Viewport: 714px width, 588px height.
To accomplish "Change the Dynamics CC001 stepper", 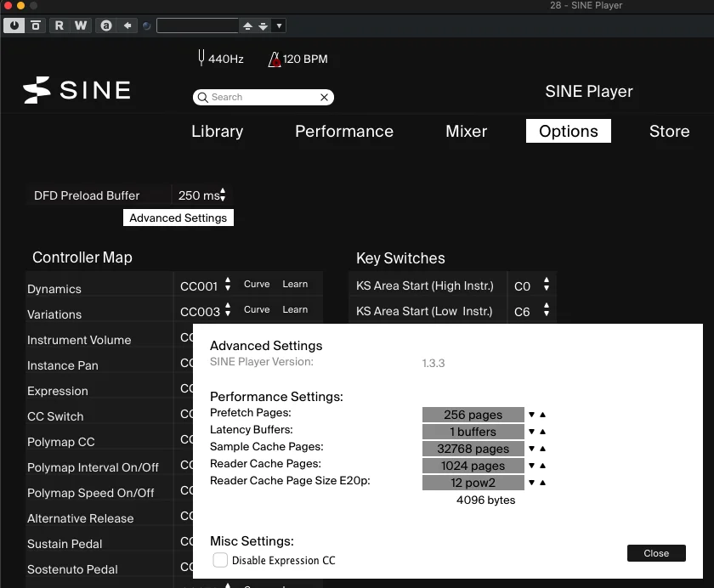I will coord(228,285).
